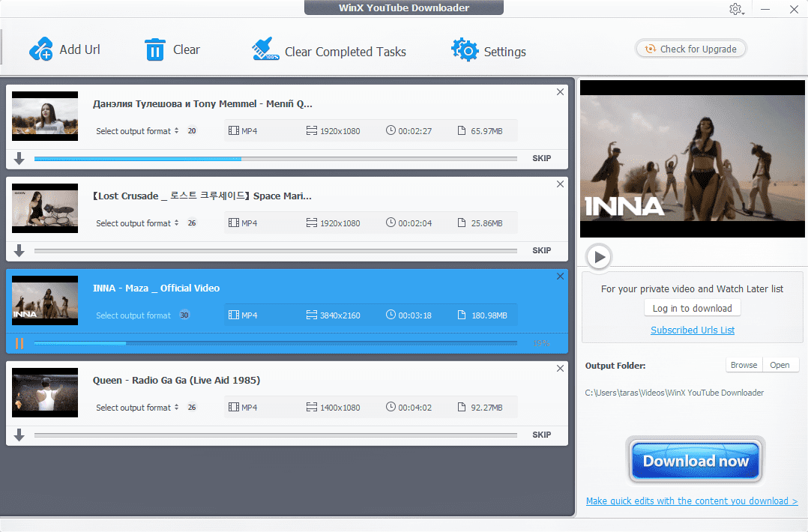This screenshot has width=808, height=532.
Task: Skip the Данэлия Тулешова download
Action: tap(542, 159)
